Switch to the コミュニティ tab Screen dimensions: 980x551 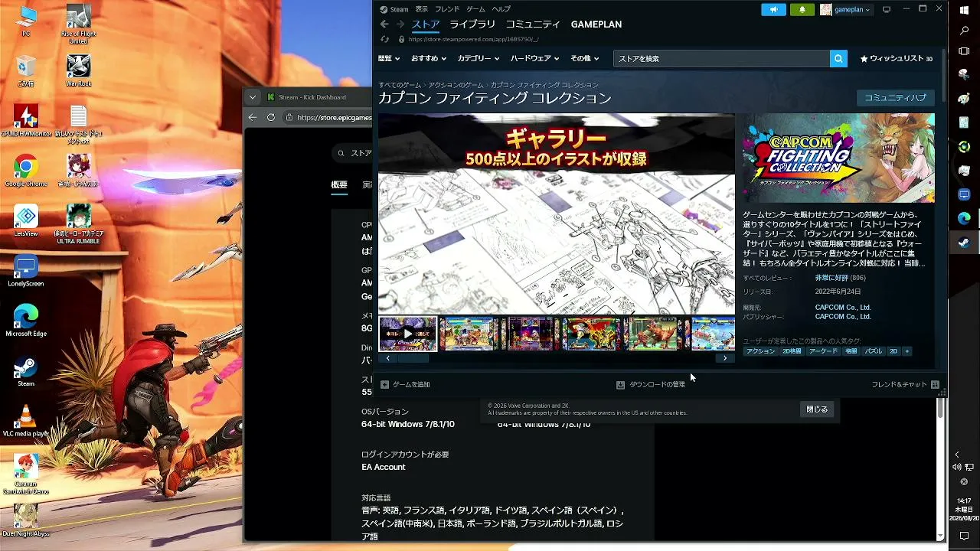(x=533, y=24)
